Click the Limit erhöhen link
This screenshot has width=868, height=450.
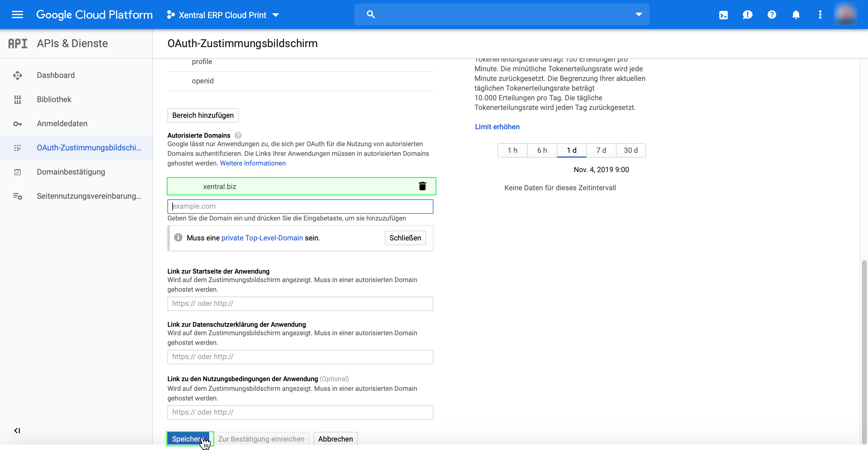point(497,127)
